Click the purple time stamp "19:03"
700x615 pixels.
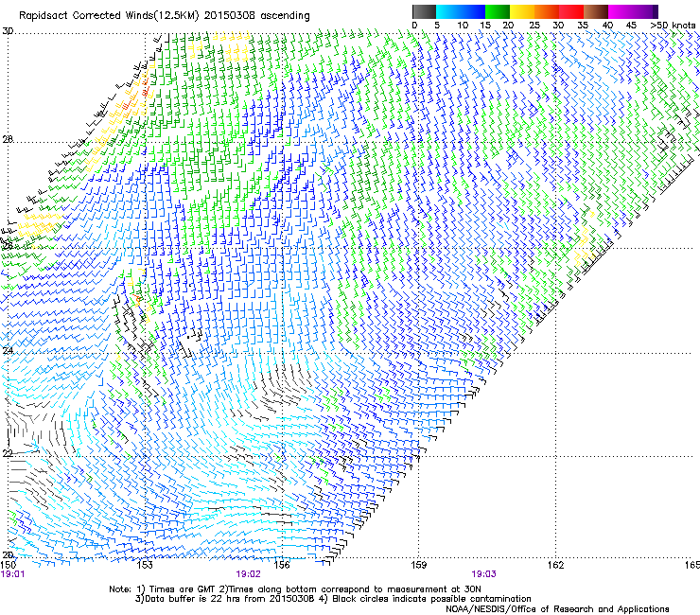[483, 574]
